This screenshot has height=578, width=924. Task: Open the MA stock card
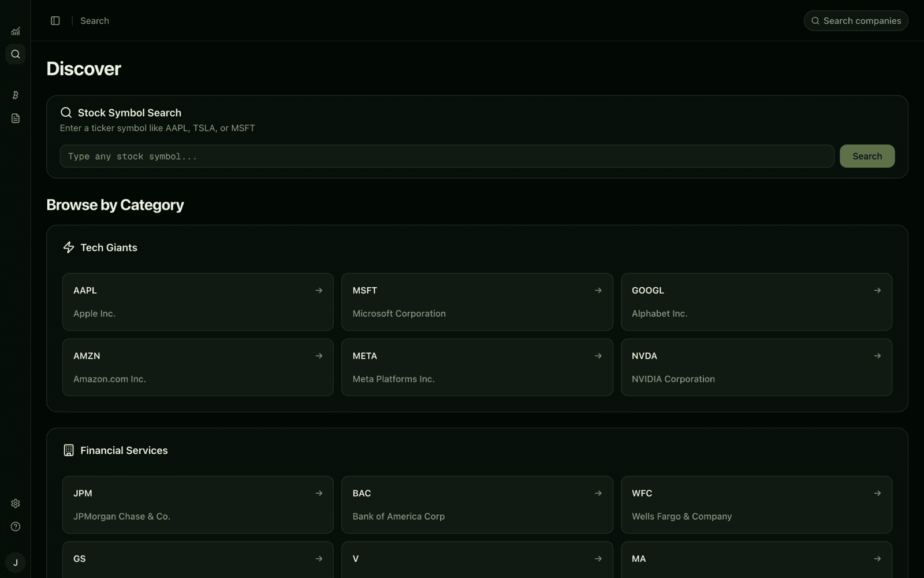tap(757, 560)
